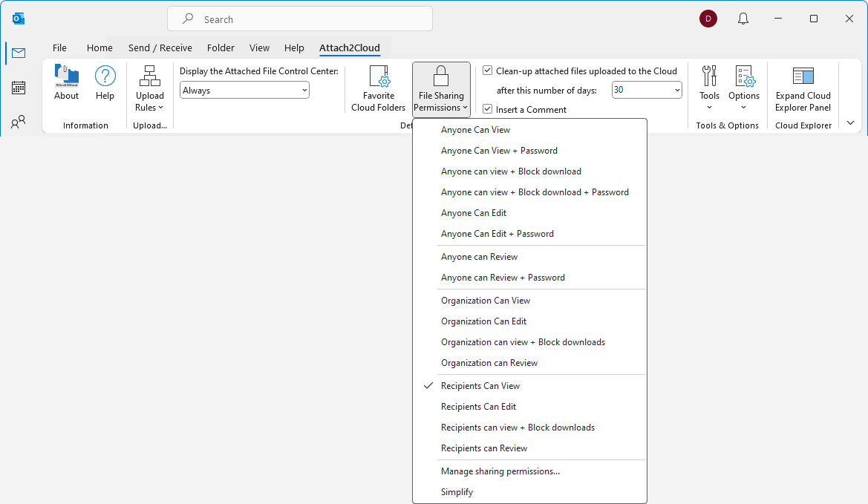
Task: Open the notifications bell
Action: tap(743, 18)
